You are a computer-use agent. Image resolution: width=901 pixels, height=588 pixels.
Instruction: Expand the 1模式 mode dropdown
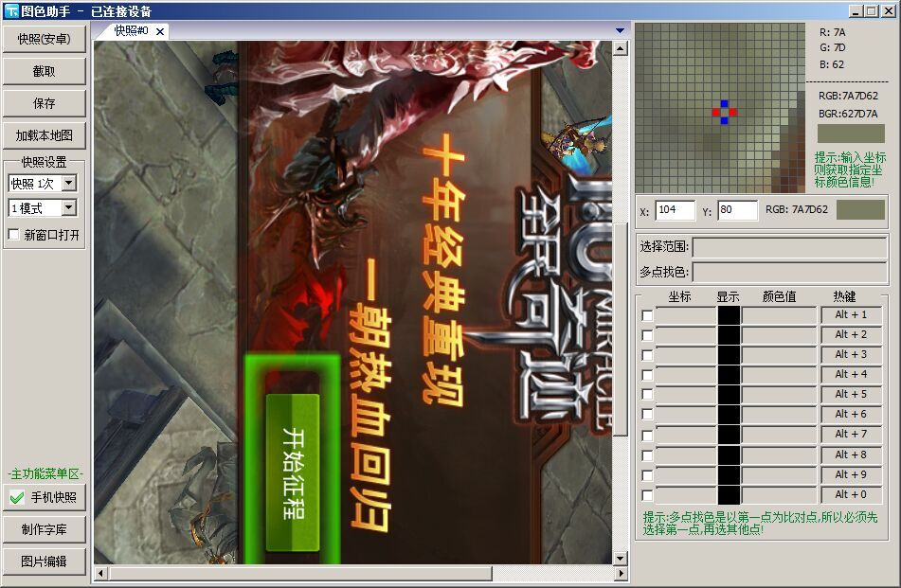[x=69, y=207]
